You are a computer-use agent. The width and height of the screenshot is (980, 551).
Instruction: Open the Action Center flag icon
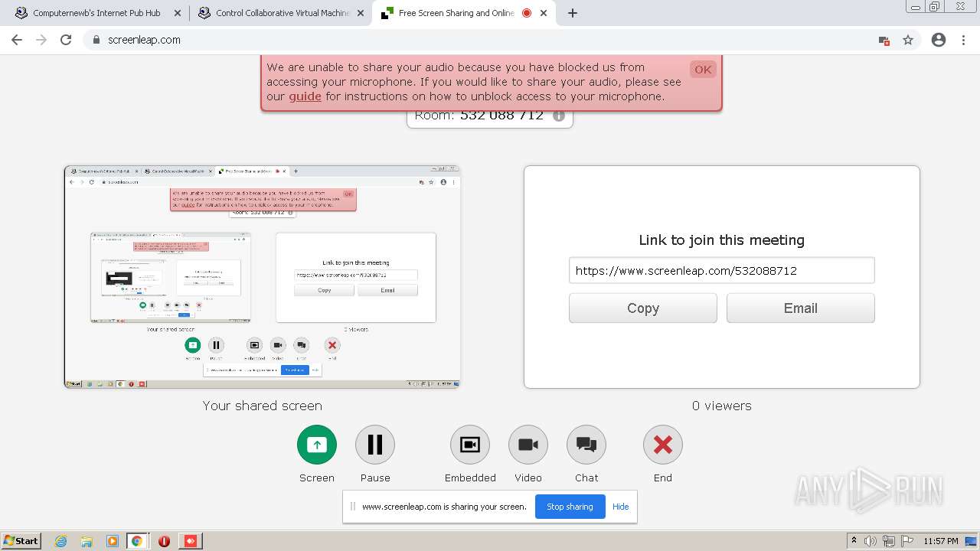click(907, 541)
